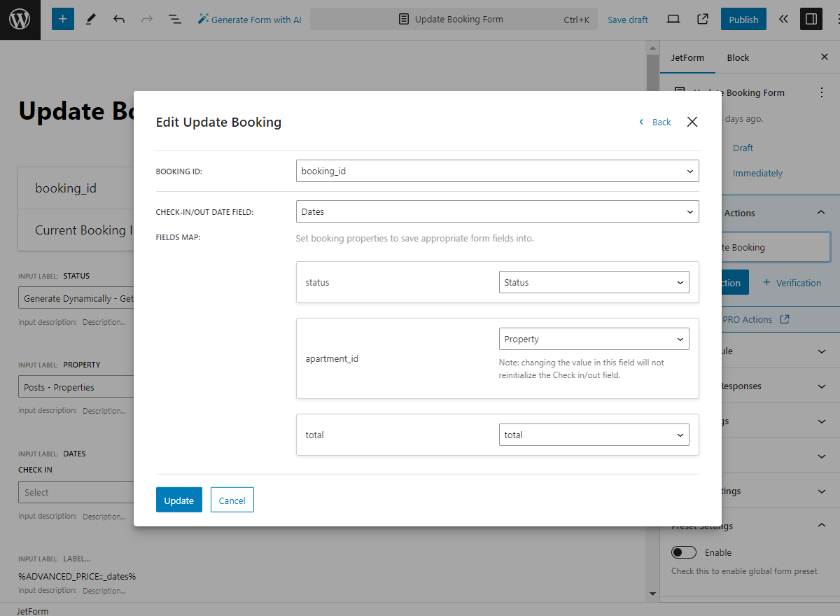Image resolution: width=840 pixels, height=616 pixels.
Task: Open the Document Overview list view
Action: coord(174,19)
